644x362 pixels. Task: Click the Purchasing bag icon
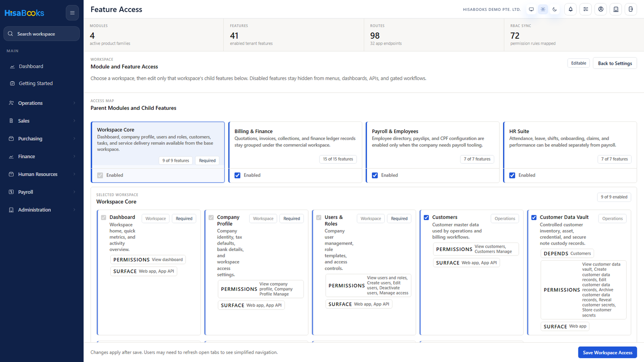click(11, 138)
